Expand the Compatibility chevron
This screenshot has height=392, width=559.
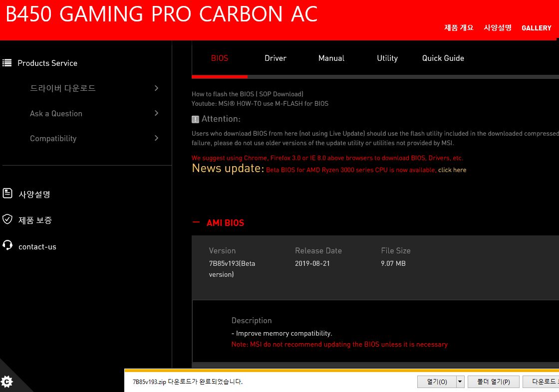click(157, 138)
